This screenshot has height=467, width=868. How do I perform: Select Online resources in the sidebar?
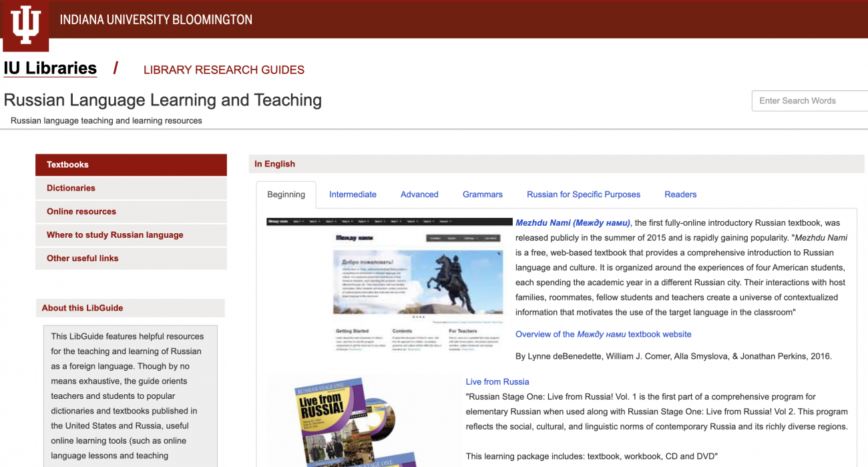point(79,211)
